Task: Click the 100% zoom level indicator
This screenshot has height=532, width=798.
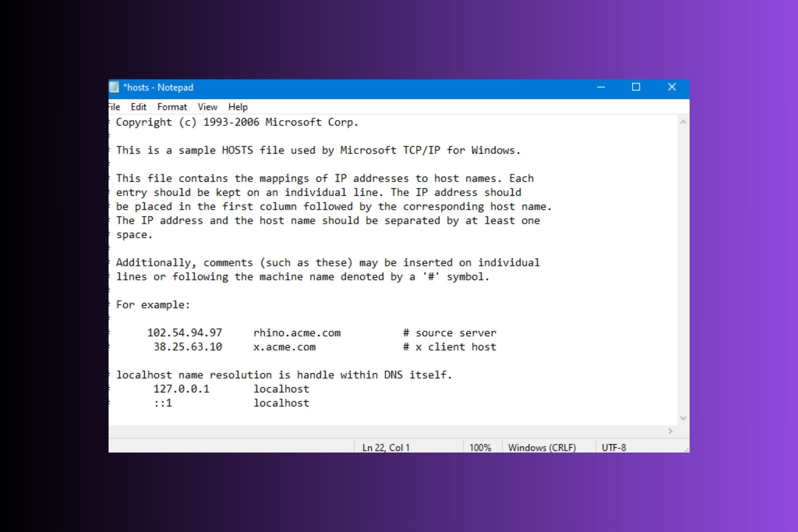Action: pos(480,447)
